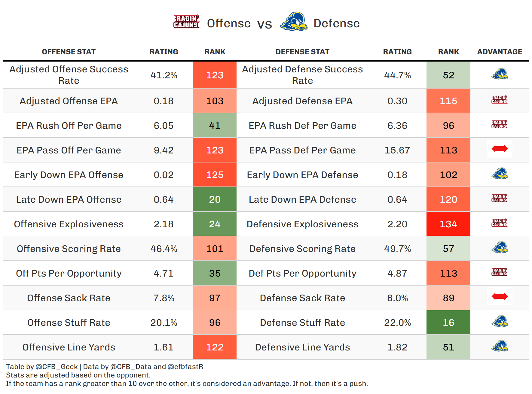Select the 15.67 EPA Pass Def rating
Image resolution: width=532 pixels, height=394 pixels.
397,150
